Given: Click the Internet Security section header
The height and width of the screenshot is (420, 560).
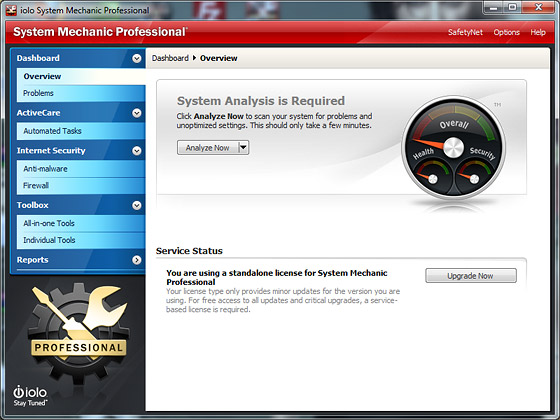Looking at the screenshot, I should (78, 151).
